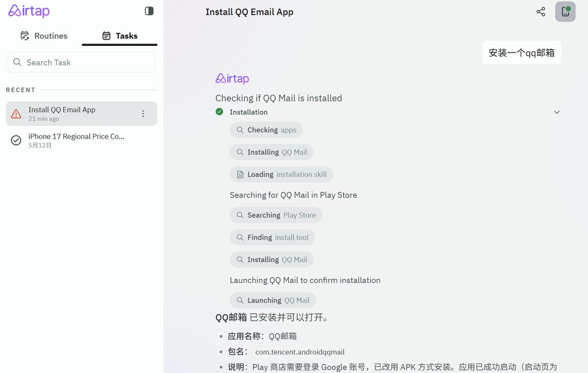The image size is (588, 373).
Task: Collapse the Installation section chevron
Action: [x=557, y=112]
